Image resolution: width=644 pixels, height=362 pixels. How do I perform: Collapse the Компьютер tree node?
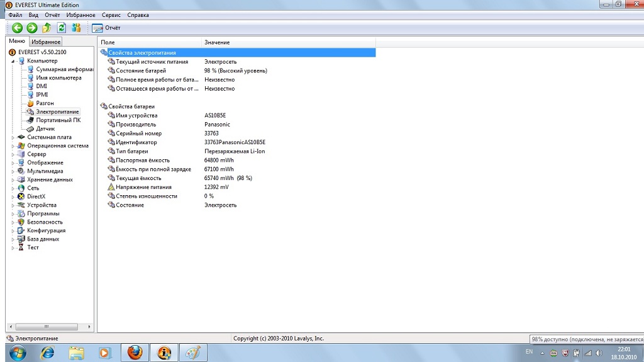13,61
